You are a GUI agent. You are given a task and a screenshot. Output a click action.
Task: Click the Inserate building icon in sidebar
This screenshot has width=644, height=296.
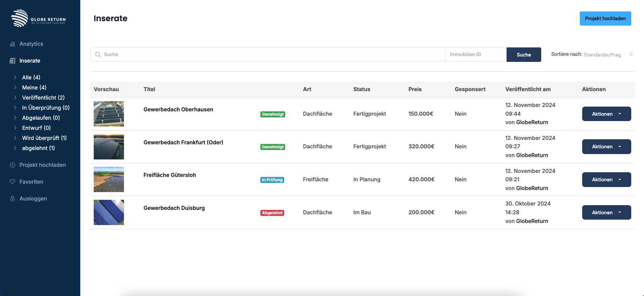12,61
